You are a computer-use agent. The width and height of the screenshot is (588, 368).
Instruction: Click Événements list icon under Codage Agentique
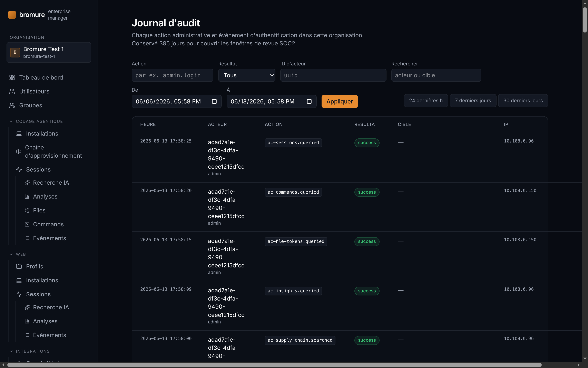point(27,238)
